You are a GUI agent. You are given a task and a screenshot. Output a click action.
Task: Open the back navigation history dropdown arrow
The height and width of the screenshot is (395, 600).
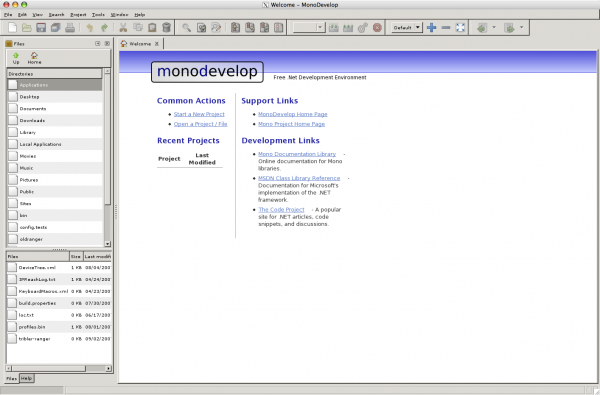pos(494,28)
